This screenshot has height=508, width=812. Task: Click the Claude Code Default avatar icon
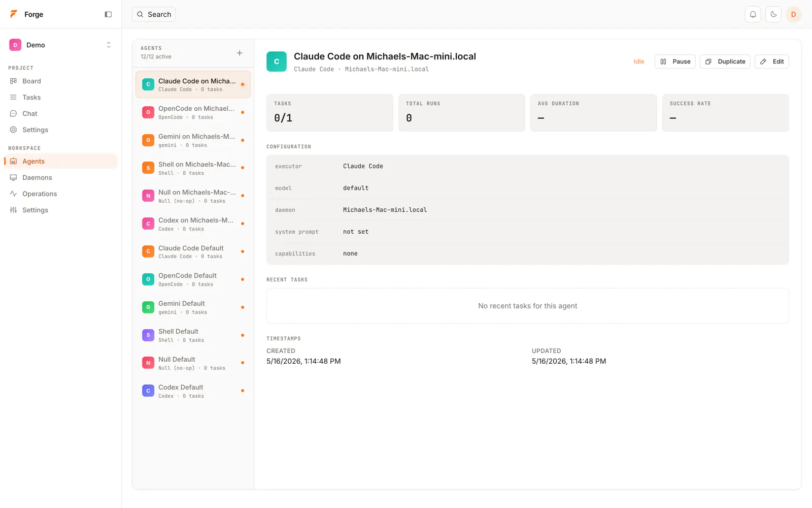coord(148,251)
